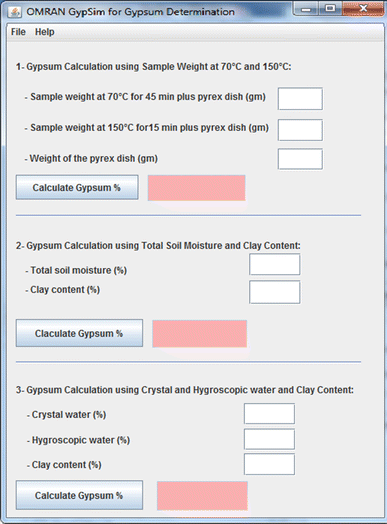
Task: Close the OMRAN GypSim window
Action: point(364,9)
